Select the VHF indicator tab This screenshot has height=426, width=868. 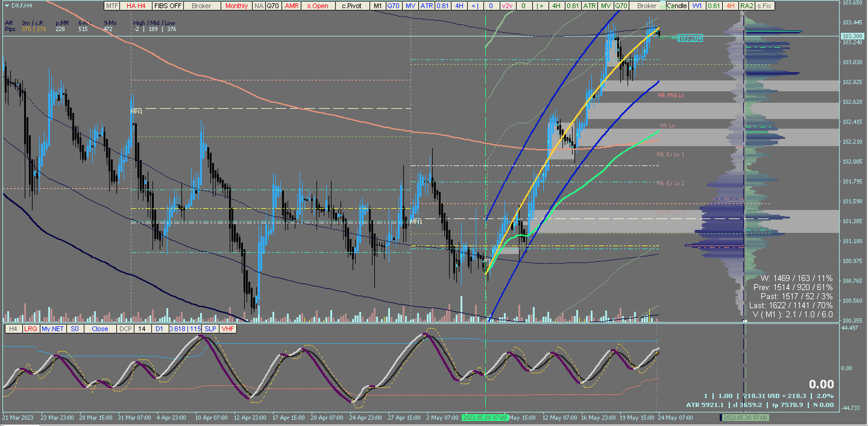pyautogui.click(x=228, y=329)
